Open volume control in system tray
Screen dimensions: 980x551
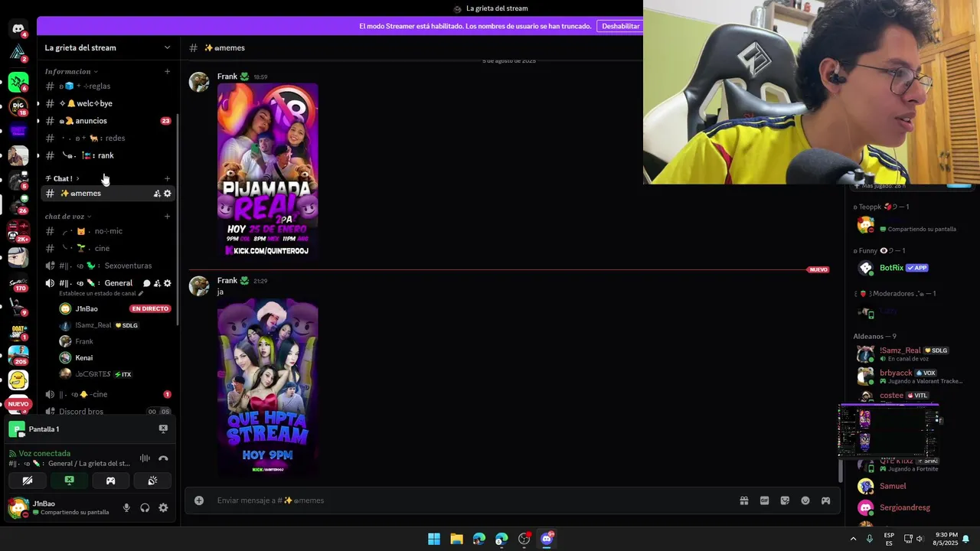point(920,539)
